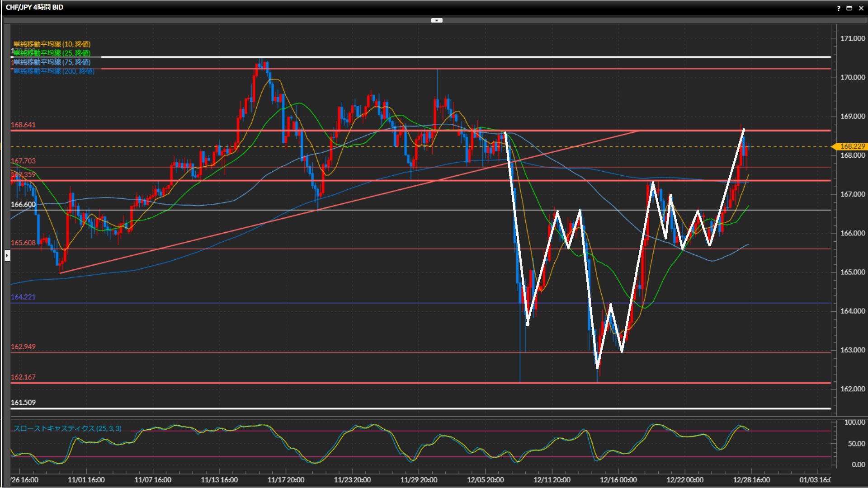
Task: Expand the left side panel arrow
Action: click(7, 256)
